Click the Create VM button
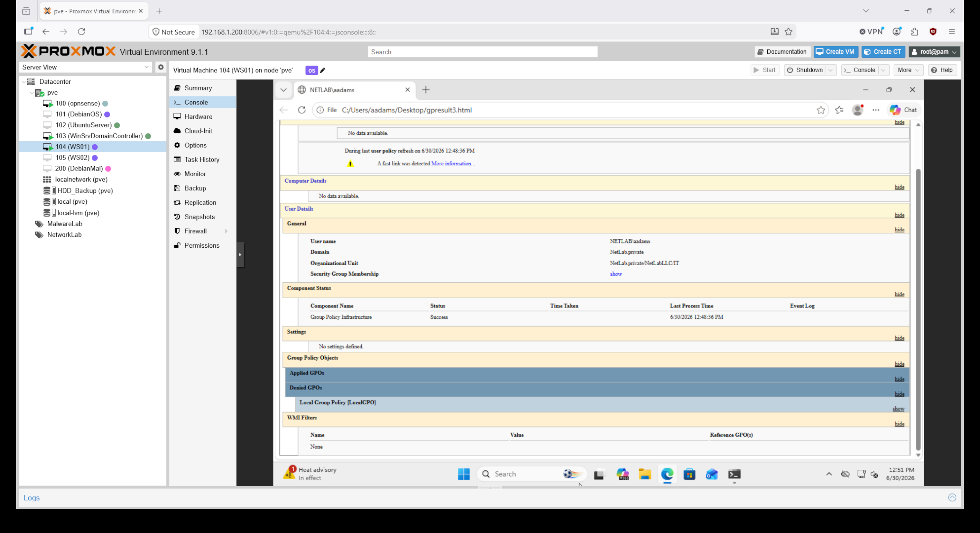This screenshot has width=980, height=533. (836, 52)
